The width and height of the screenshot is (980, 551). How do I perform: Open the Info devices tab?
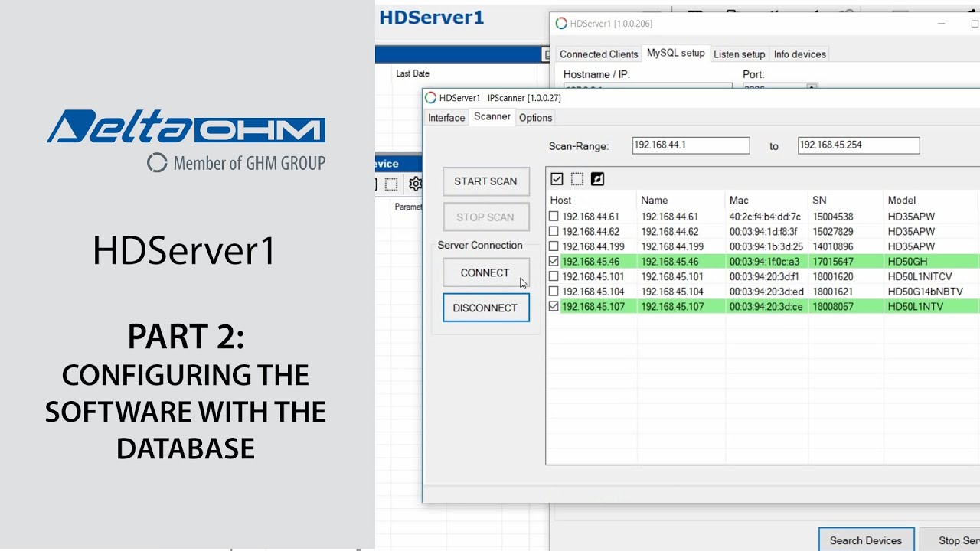(x=800, y=54)
